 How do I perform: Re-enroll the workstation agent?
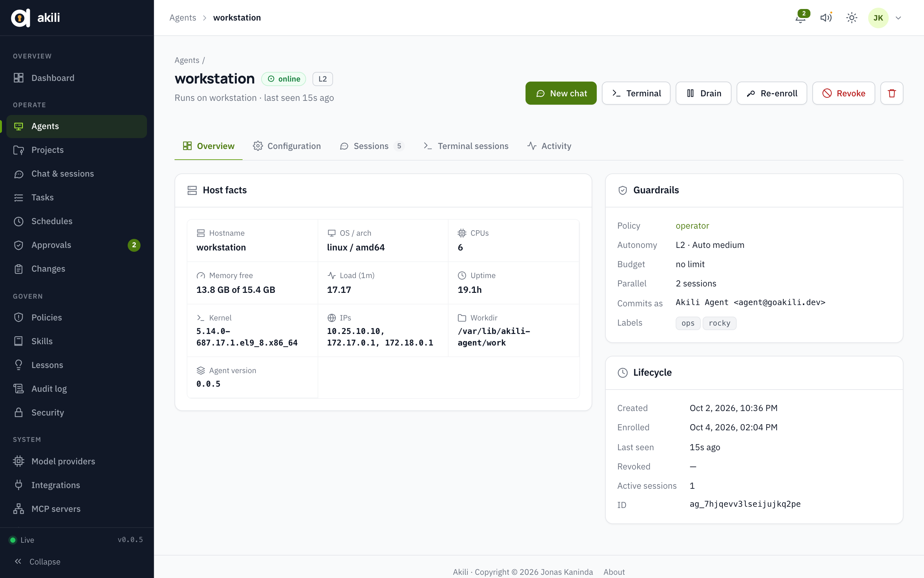(772, 93)
